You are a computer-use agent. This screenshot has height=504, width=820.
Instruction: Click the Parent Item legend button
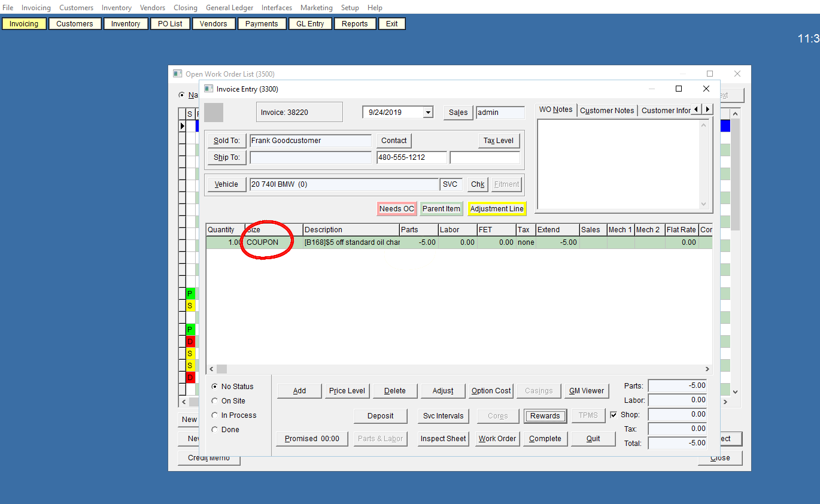pyautogui.click(x=442, y=209)
